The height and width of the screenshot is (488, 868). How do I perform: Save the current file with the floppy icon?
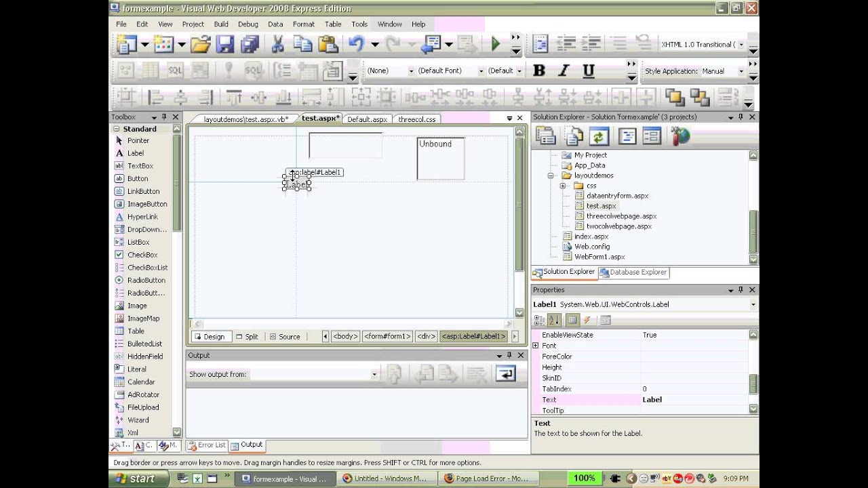(x=225, y=45)
